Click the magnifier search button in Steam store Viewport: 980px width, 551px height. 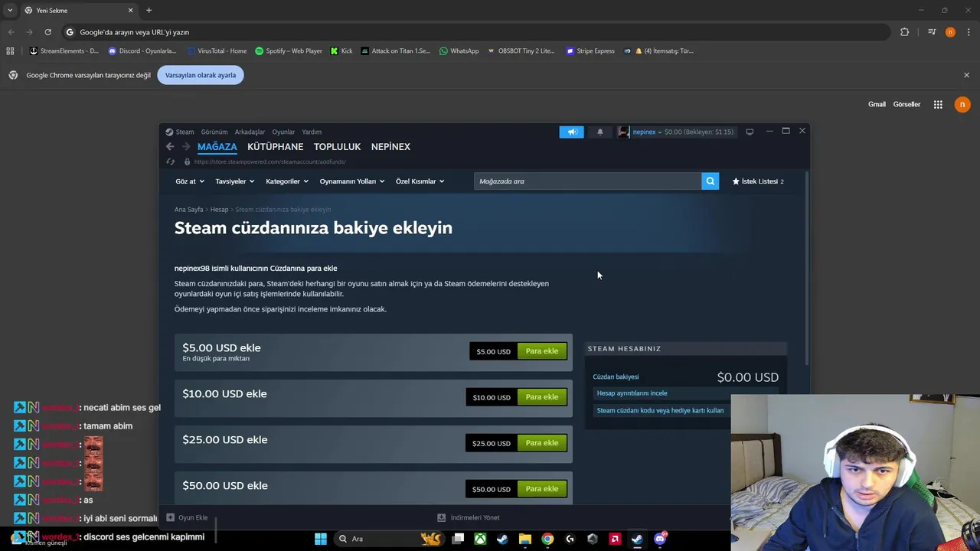pyautogui.click(x=710, y=181)
